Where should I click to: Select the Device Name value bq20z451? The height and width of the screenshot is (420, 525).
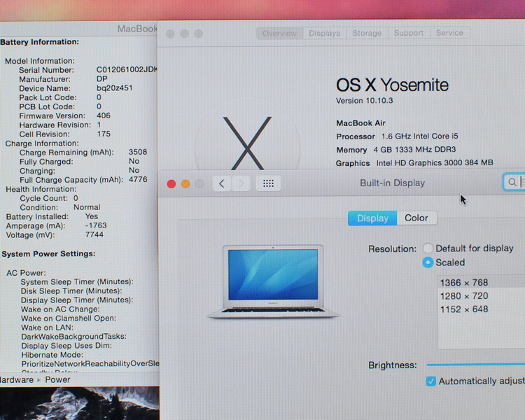point(115,87)
